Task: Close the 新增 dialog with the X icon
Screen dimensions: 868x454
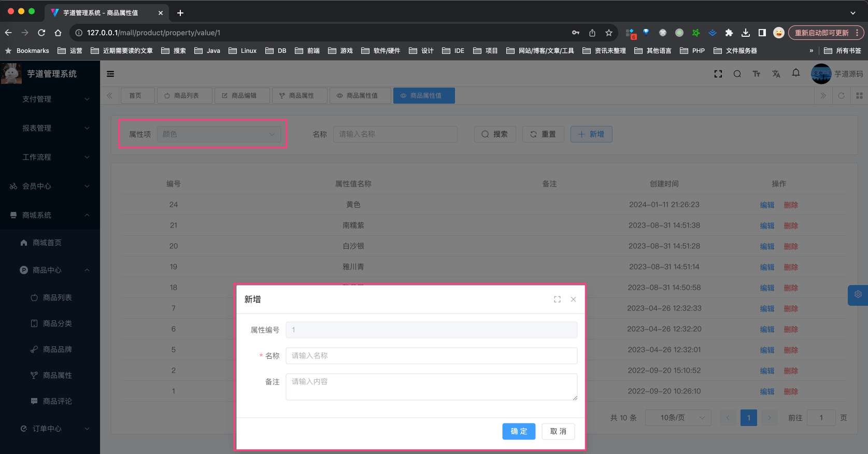Action: tap(573, 300)
